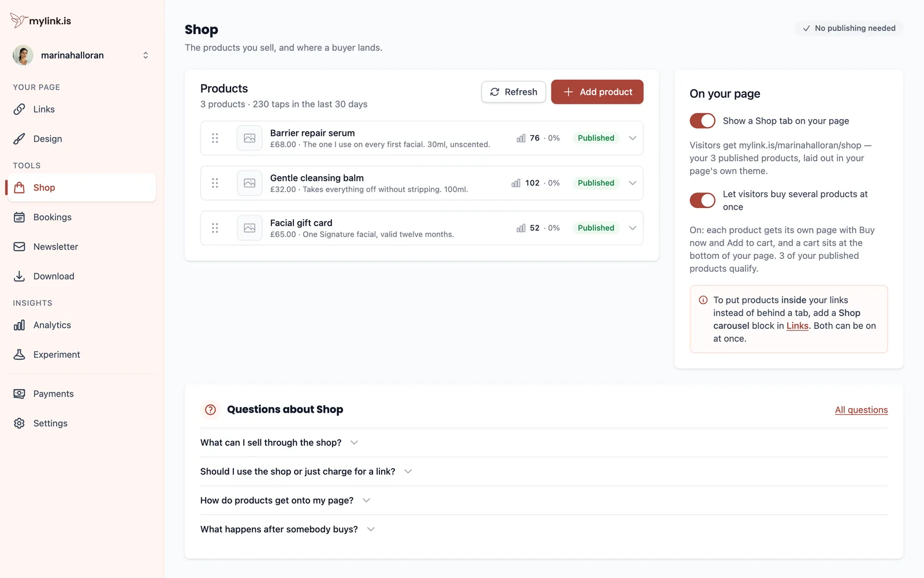Viewport: 924px width, 578px height.
Task: Click the Facial gift card image placeholder
Action: point(249,228)
